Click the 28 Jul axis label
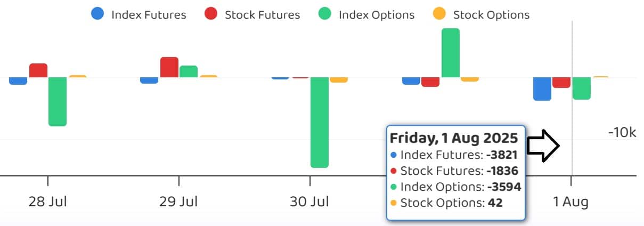This screenshot has height=226, width=644. pos(48,203)
